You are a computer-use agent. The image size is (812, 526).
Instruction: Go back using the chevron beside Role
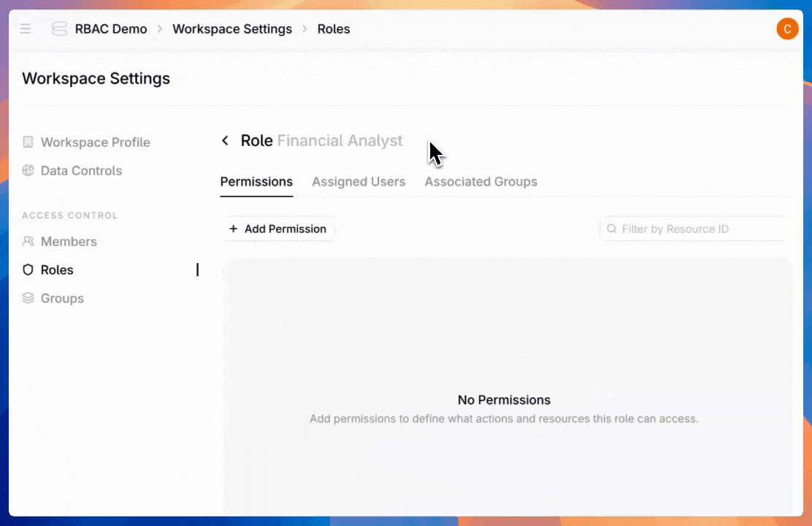click(x=225, y=141)
